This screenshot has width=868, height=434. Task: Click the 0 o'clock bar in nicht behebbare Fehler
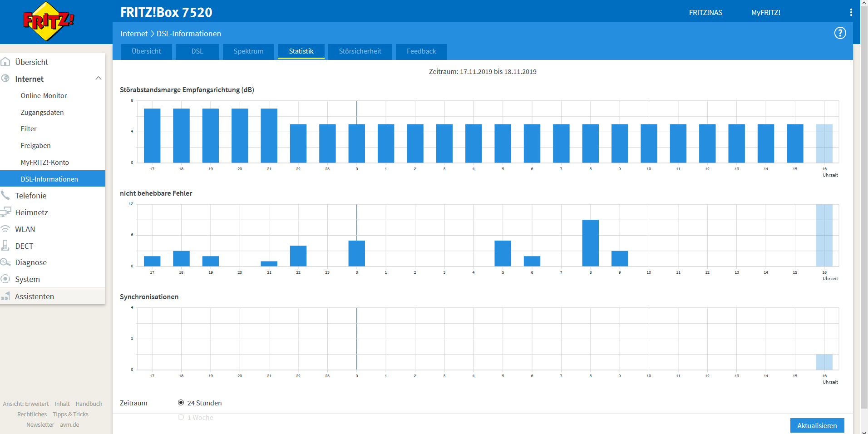(356, 253)
